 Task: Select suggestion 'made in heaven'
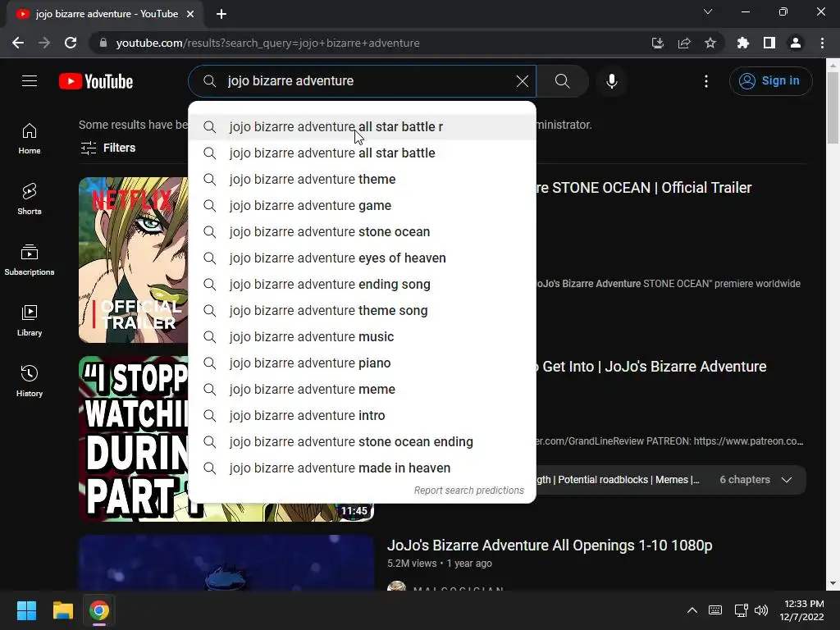tap(362, 468)
